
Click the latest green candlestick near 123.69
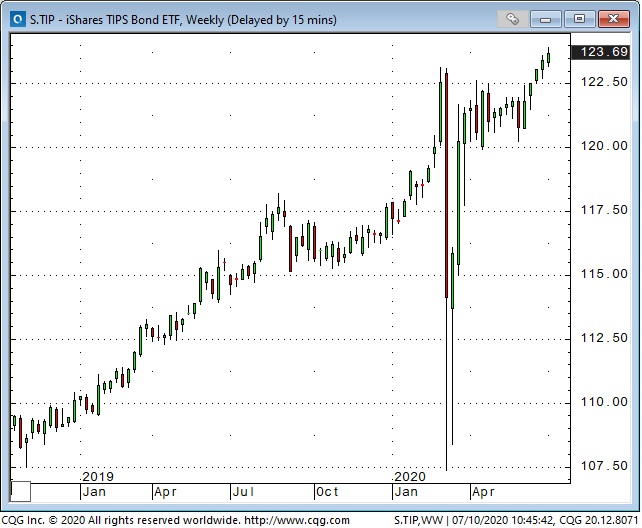548,58
